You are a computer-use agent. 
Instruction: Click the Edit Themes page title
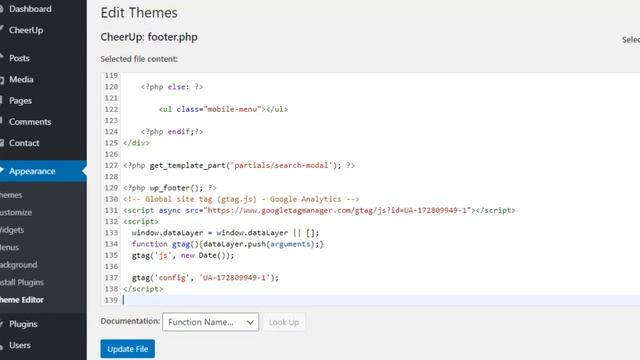tap(139, 13)
